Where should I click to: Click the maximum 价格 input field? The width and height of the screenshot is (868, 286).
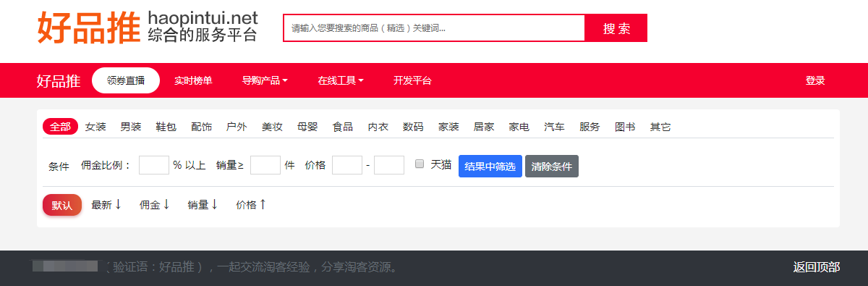point(389,165)
